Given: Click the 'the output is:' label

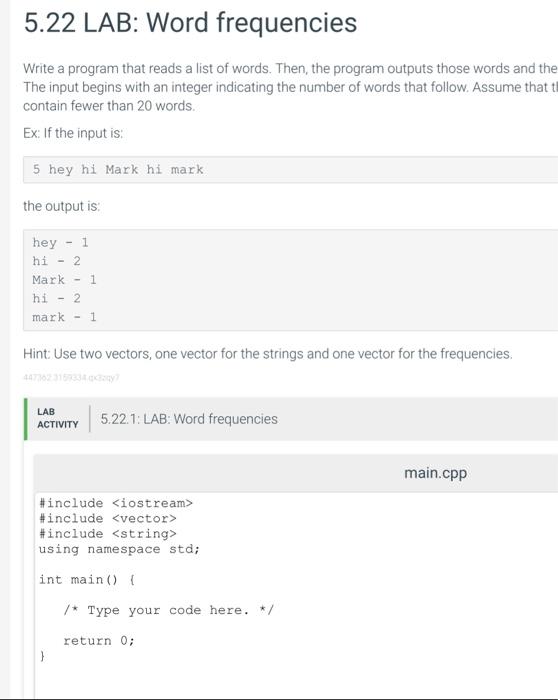Looking at the screenshot, I should pos(62,206).
